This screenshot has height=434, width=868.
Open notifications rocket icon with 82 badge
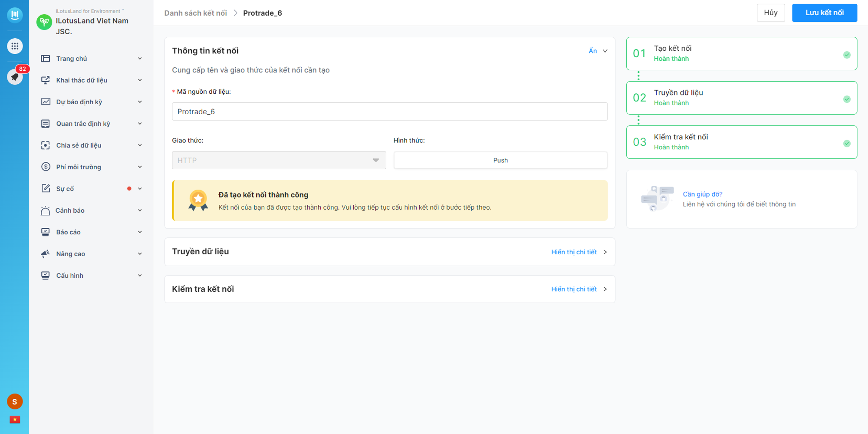[x=15, y=77]
